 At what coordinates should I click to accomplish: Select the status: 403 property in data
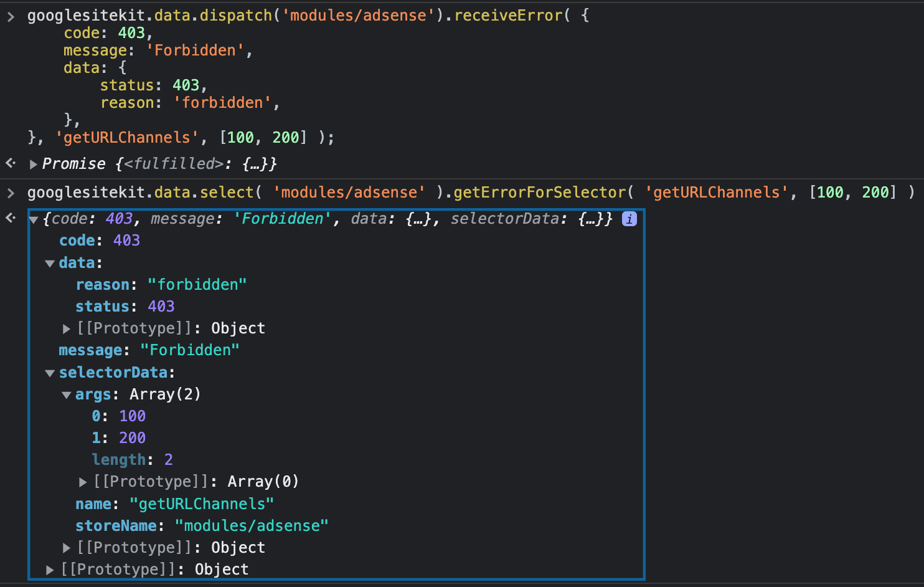click(x=125, y=307)
